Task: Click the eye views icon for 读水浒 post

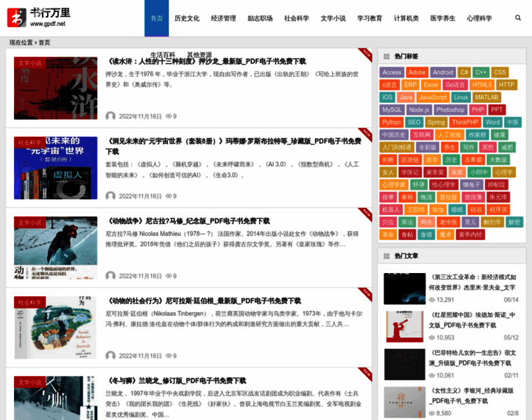Action: tap(169, 116)
